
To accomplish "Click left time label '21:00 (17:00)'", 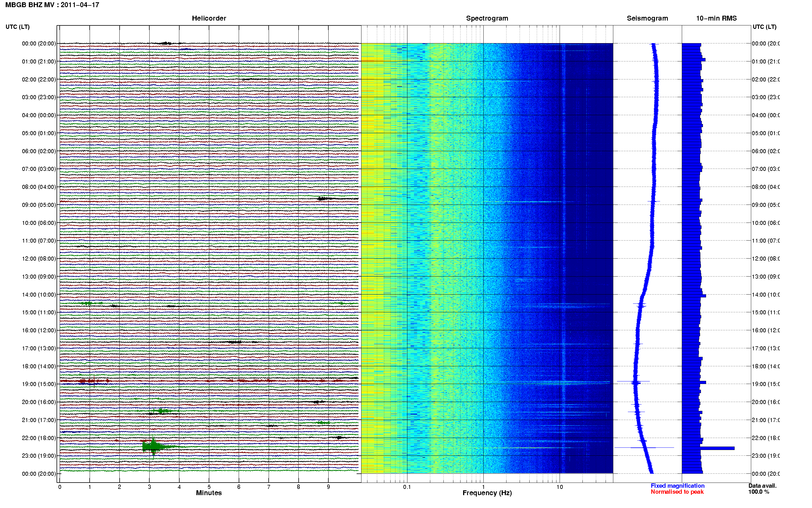I will coord(39,420).
